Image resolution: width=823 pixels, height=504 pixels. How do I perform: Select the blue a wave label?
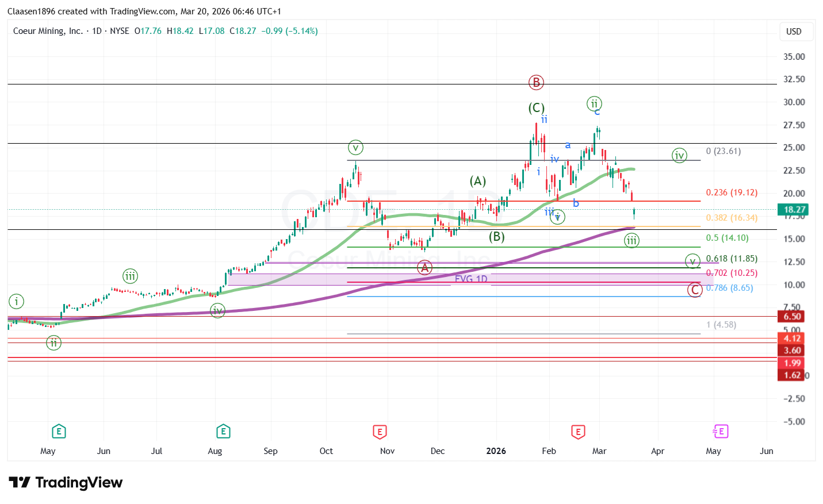click(568, 145)
